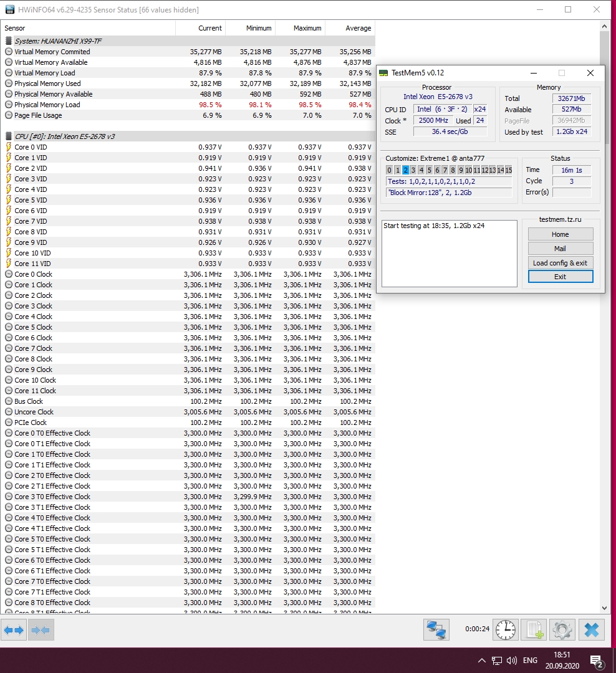Click the blue X close sensors icon
The image size is (616, 673).
[592, 629]
